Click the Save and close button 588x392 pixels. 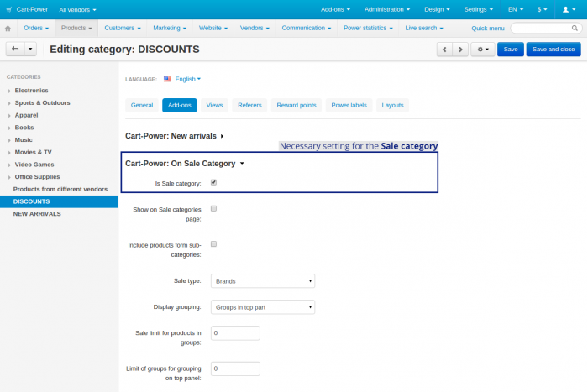(554, 49)
